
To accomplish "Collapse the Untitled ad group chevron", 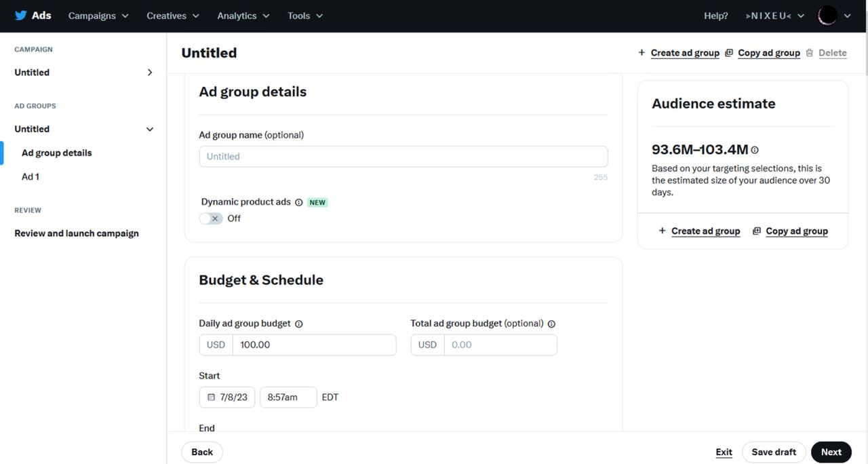I will point(150,129).
